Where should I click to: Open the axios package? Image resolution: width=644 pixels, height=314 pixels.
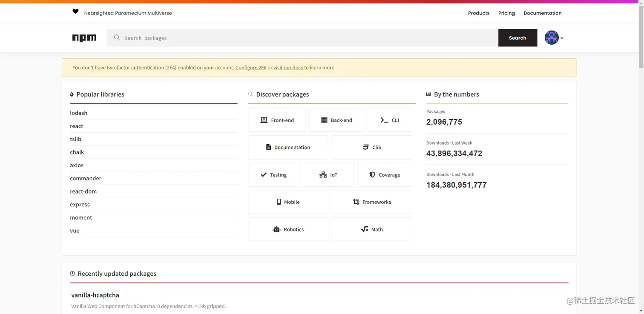(77, 165)
